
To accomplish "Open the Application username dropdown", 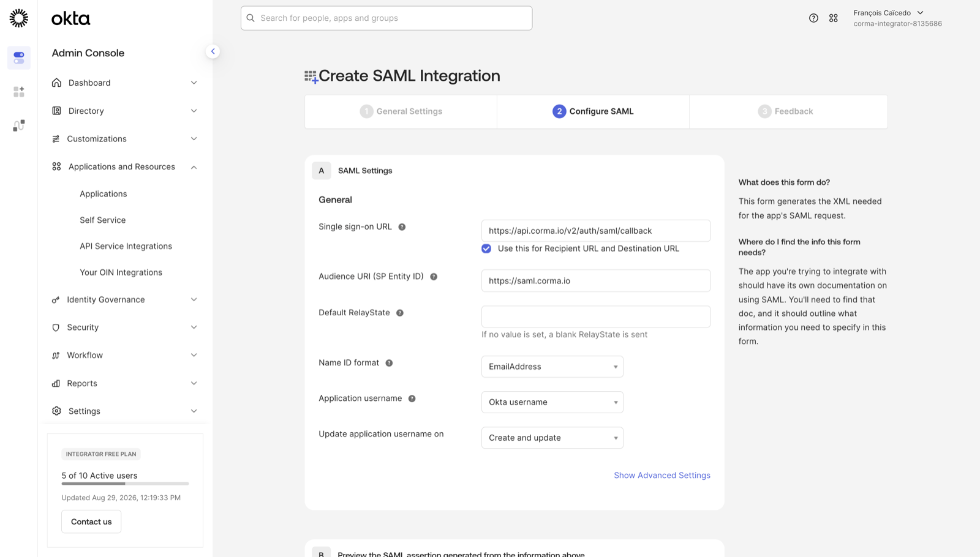I will pyautogui.click(x=552, y=402).
